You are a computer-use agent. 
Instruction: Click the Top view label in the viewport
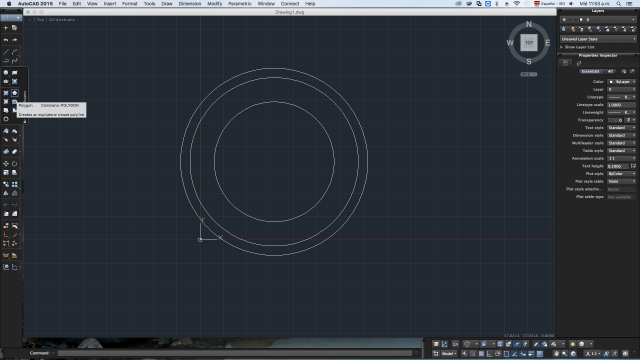pyautogui.click(x=40, y=20)
